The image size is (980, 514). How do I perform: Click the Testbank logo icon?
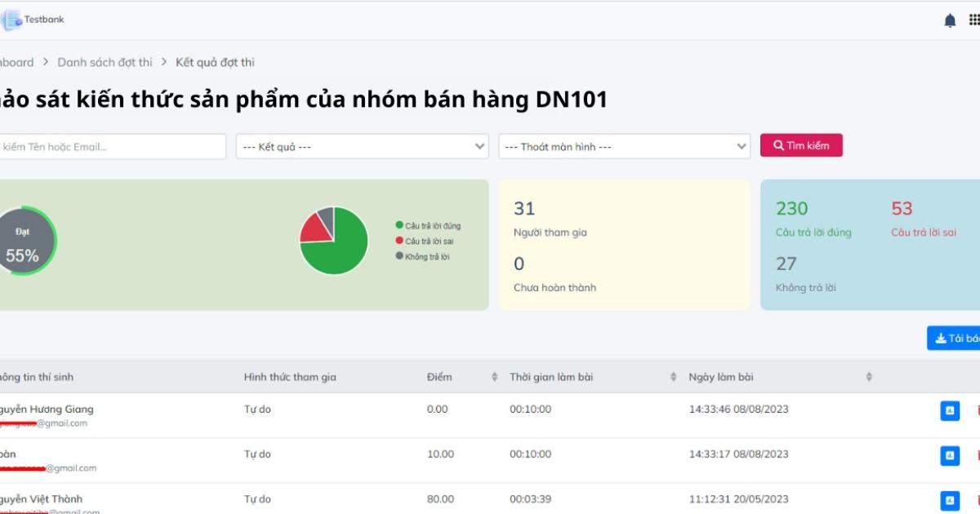(x=10, y=20)
